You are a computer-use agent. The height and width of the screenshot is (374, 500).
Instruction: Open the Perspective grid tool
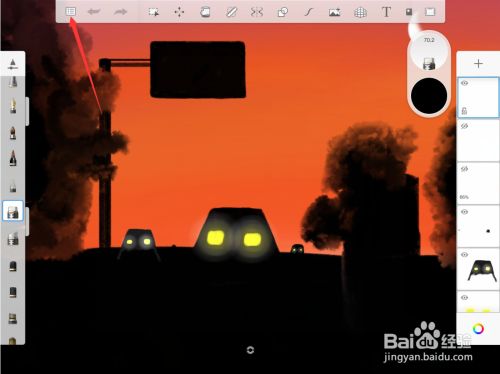[x=360, y=13]
